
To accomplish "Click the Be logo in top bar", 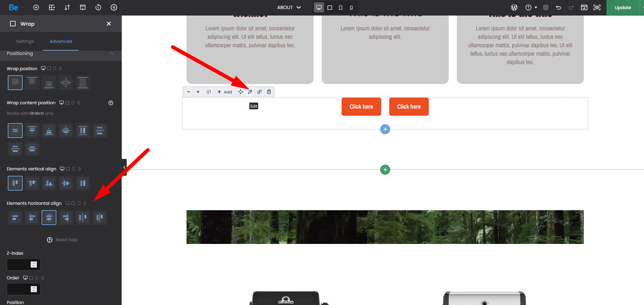I will click(14, 7).
